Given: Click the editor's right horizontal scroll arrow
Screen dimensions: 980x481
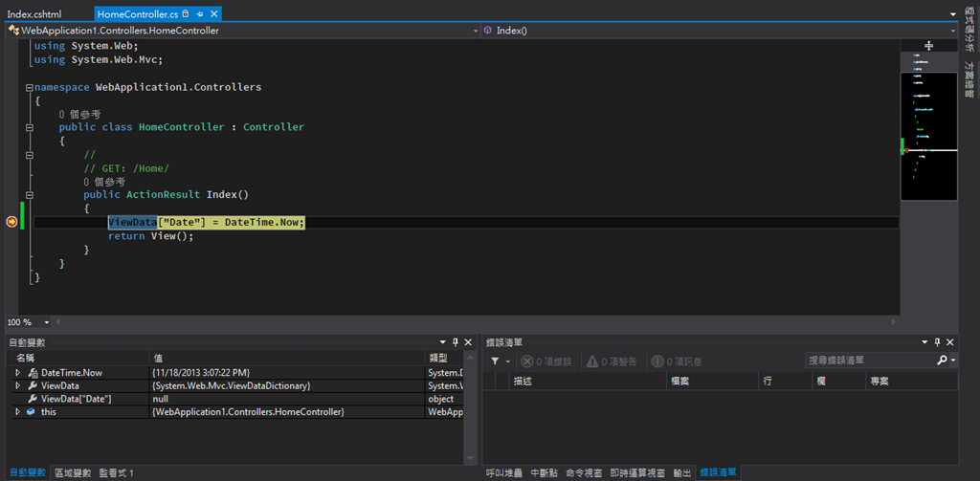Looking at the screenshot, I should click(x=894, y=322).
